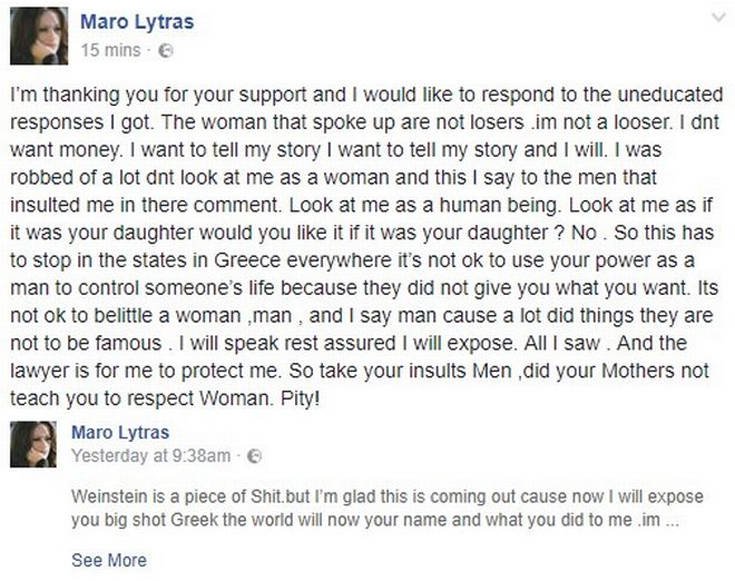Click the shared post text about Weinstein
Viewport: 735px width, 581px height.
click(388, 509)
